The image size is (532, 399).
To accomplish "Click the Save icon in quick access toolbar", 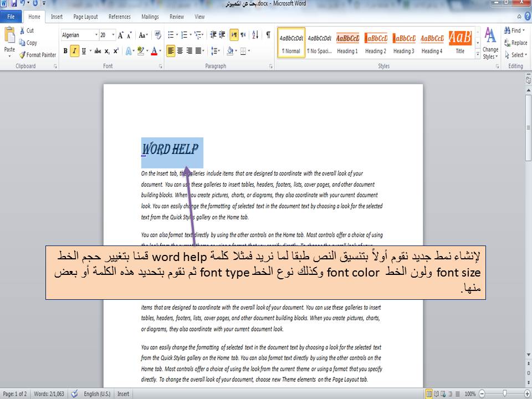I will 14,3.
